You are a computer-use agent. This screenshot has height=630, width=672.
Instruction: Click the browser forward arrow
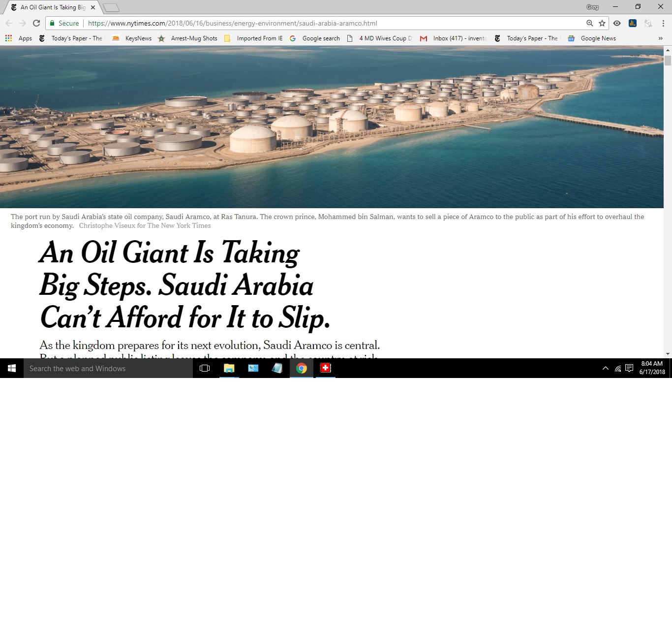[x=23, y=23]
